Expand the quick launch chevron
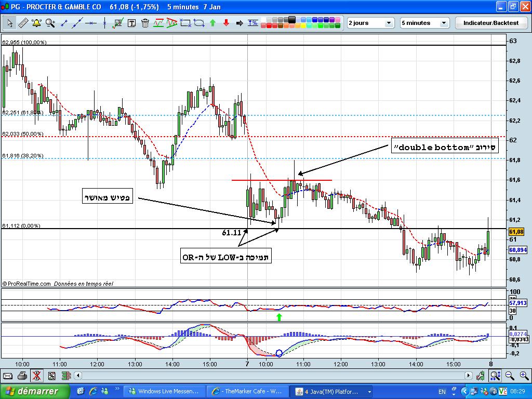This screenshot has height=399, width=532. 117,389
